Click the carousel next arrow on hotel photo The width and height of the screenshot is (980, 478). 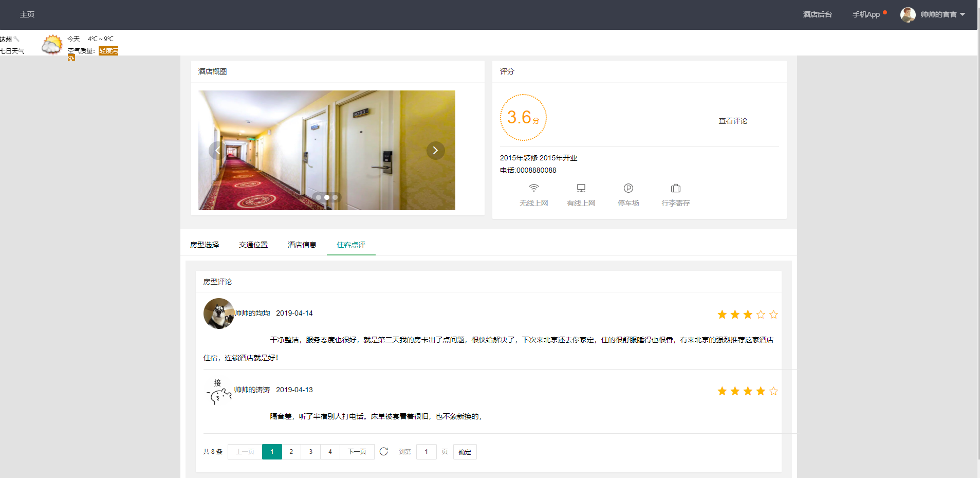click(435, 150)
